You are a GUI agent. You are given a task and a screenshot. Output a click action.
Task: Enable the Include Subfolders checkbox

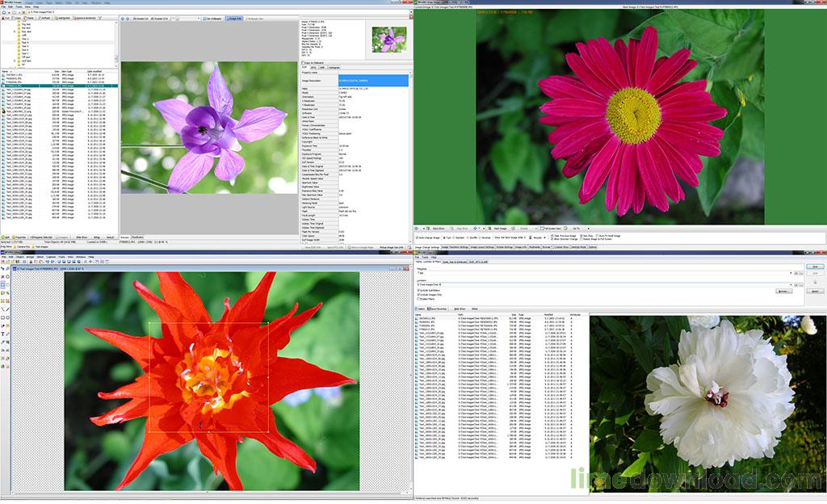click(x=418, y=291)
